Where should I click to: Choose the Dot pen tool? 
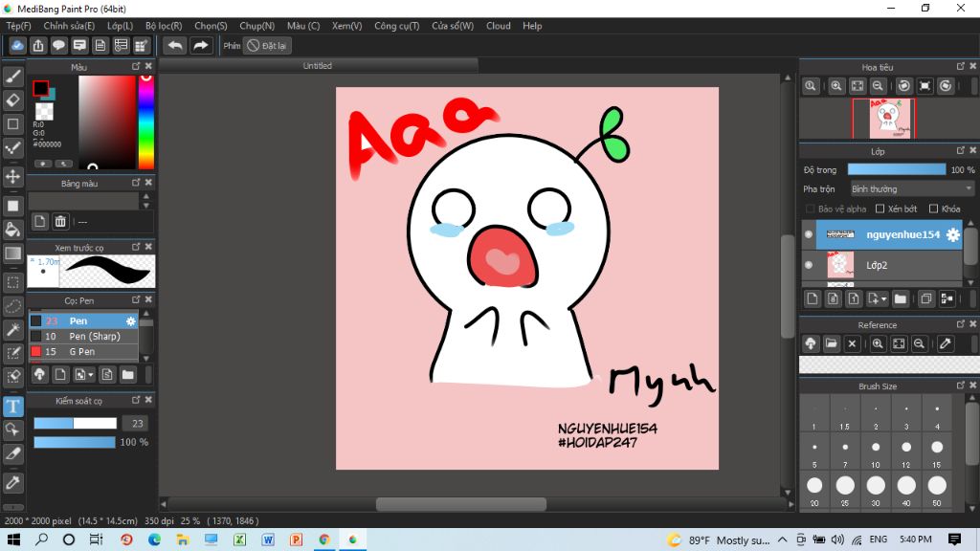tap(13, 148)
